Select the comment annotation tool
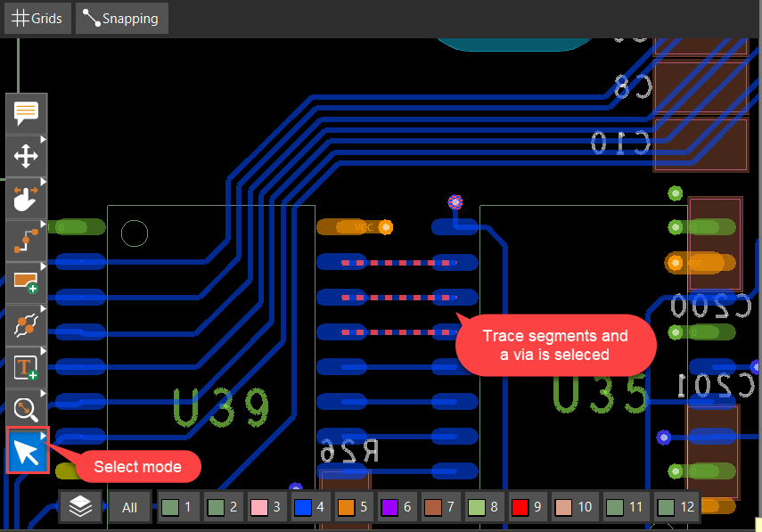This screenshot has height=532, width=762. (x=26, y=114)
